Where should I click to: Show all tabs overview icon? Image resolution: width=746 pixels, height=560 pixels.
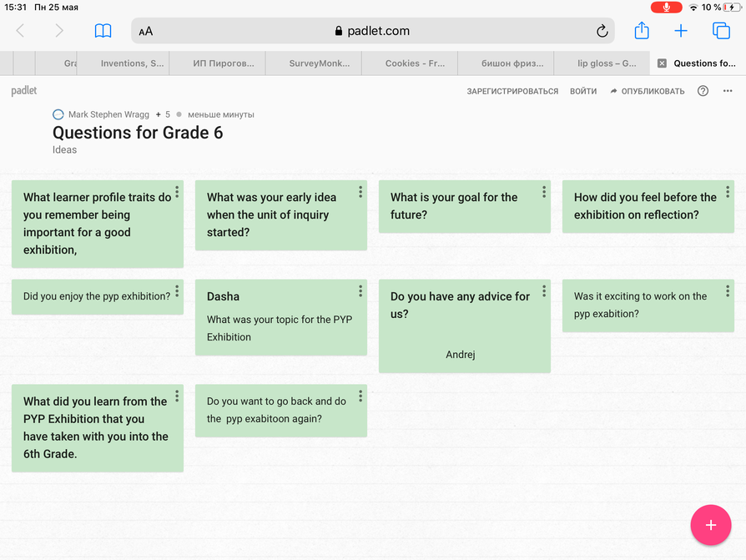tap(721, 31)
